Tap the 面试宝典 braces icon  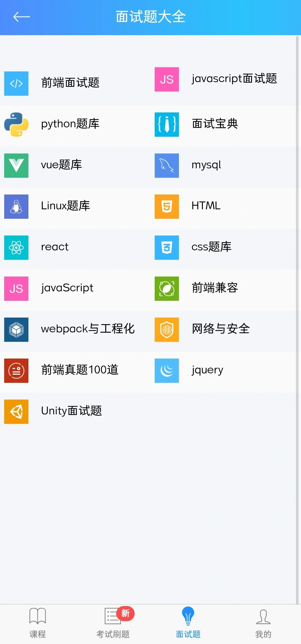click(x=167, y=124)
